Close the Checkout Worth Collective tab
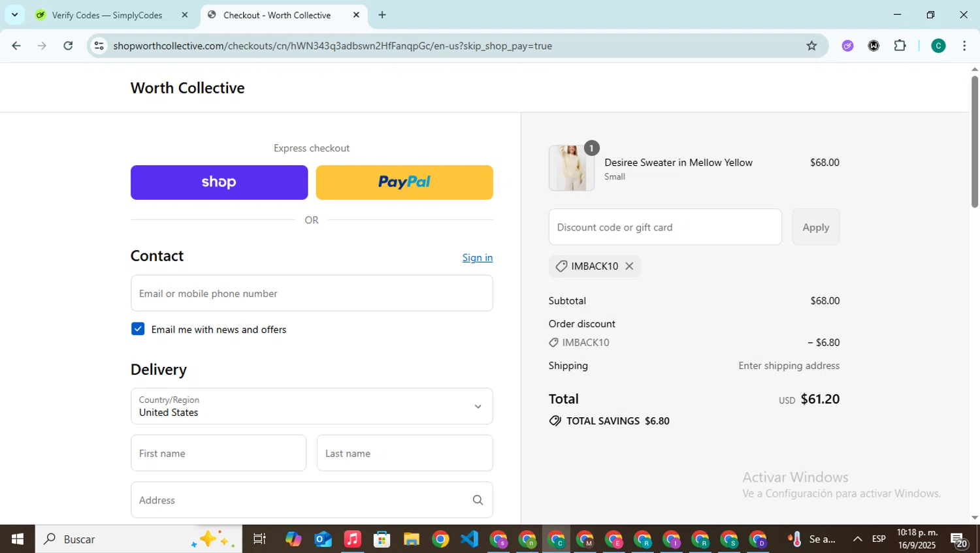980x553 pixels. [x=356, y=15]
